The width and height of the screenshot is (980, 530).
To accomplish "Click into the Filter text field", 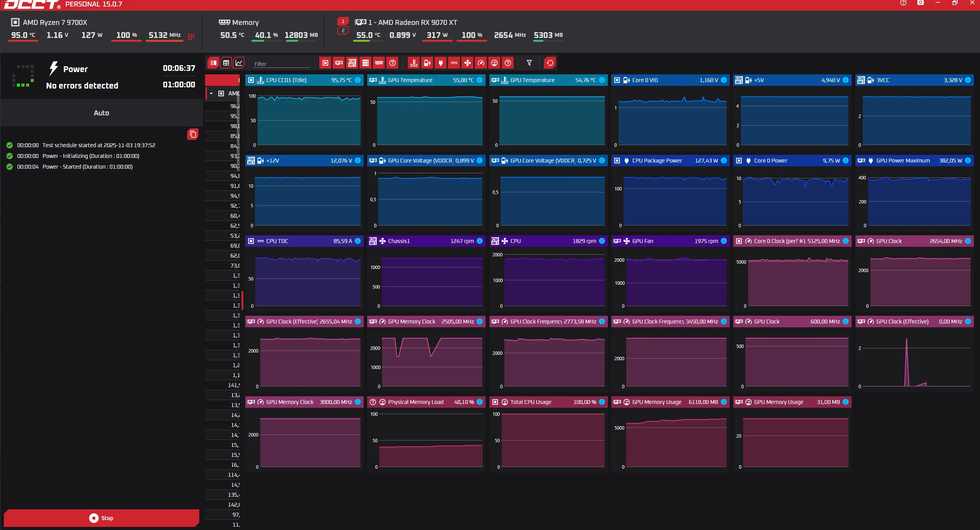I will point(281,64).
